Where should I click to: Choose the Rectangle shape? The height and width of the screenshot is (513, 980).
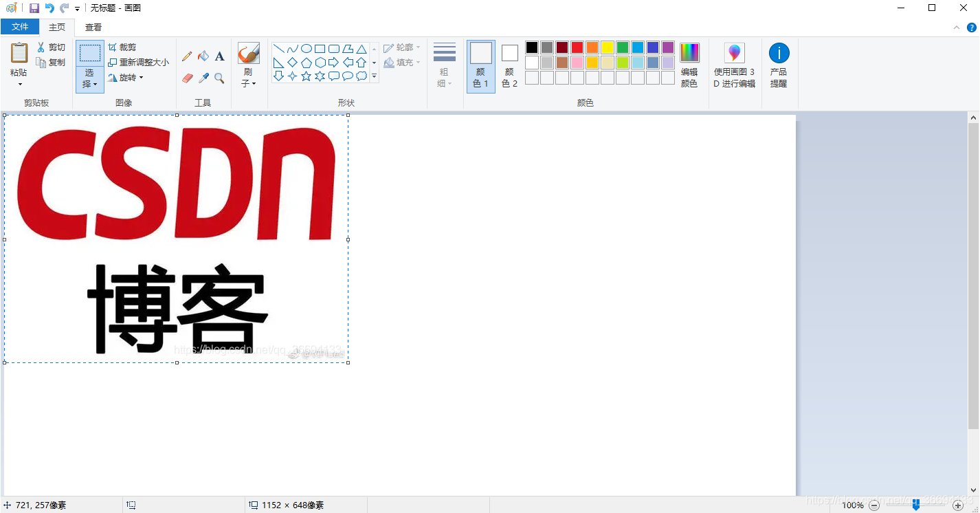[x=320, y=49]
